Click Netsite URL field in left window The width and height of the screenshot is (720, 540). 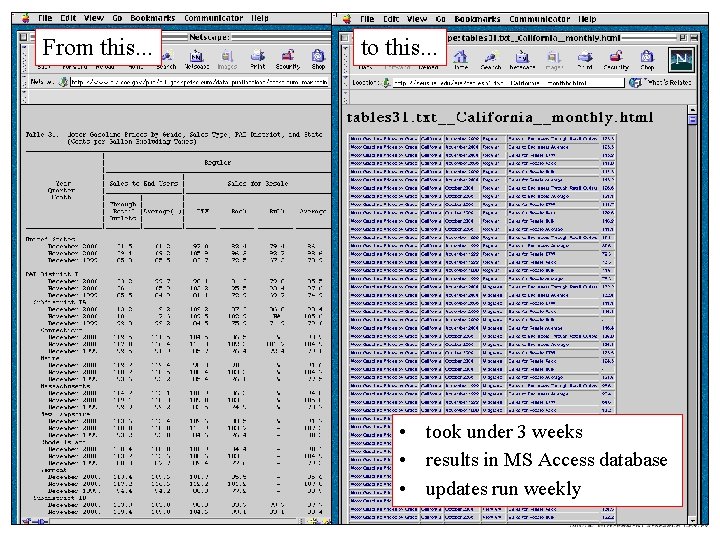(x=199, y=82)
